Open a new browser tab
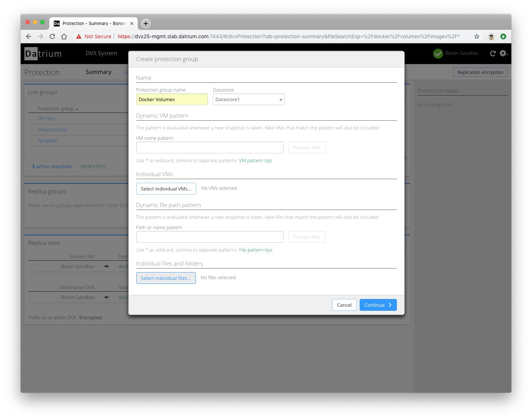The image size is (532, 420). (x=146, y=24)
